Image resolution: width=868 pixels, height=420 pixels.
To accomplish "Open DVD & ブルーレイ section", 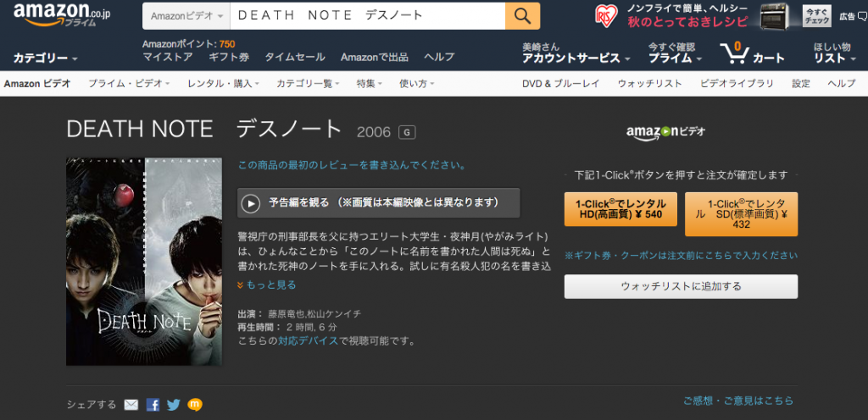I will click(x=561, y=84).
